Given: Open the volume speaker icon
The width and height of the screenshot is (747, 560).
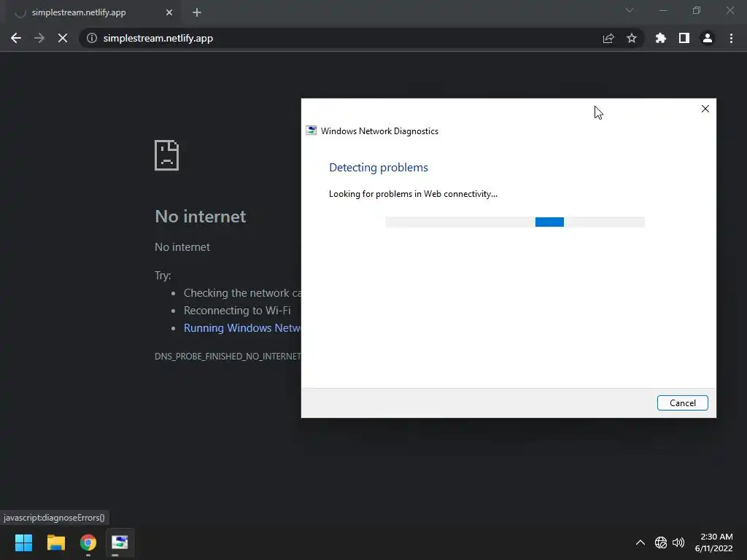Looking at the screenshot, I should [678, 542].
